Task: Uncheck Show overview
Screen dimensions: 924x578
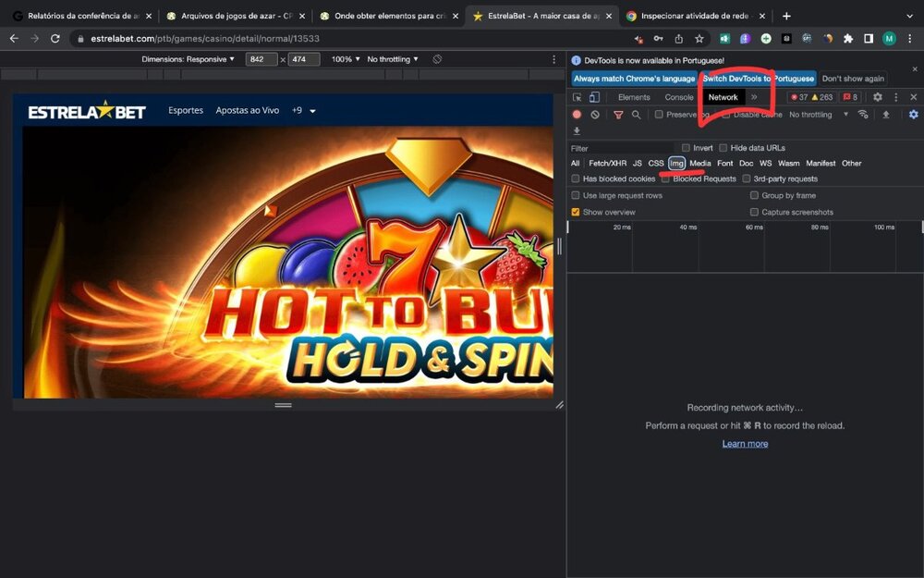Action: tap(576, 212)
